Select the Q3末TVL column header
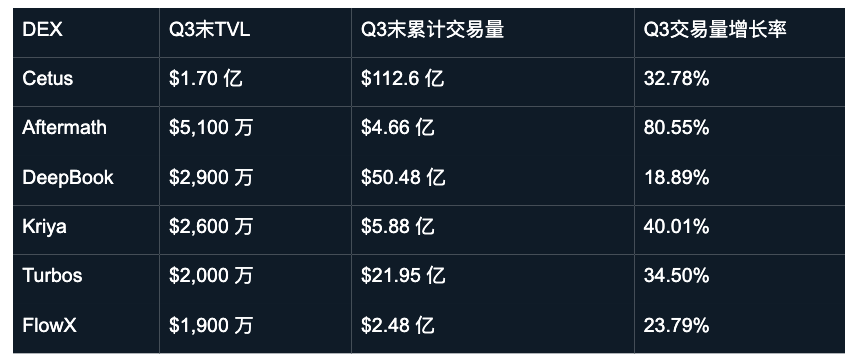The width and height of the screenshot is (858, 364). (x=210, y=30)
